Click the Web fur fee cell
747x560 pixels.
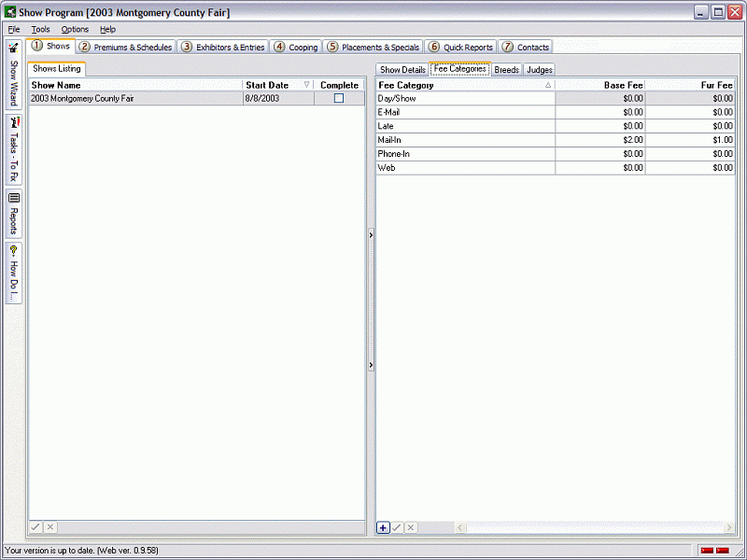(690, 168)
